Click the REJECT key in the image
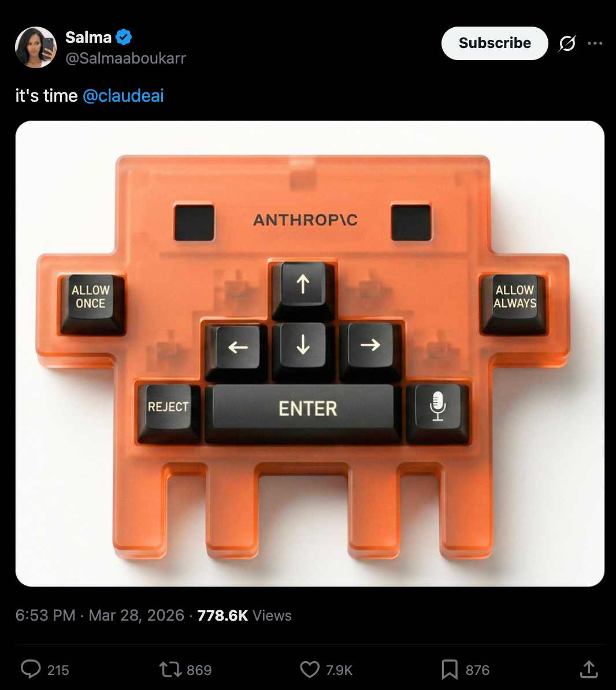Viewport: 616px width, 690px height. point(168,413)
